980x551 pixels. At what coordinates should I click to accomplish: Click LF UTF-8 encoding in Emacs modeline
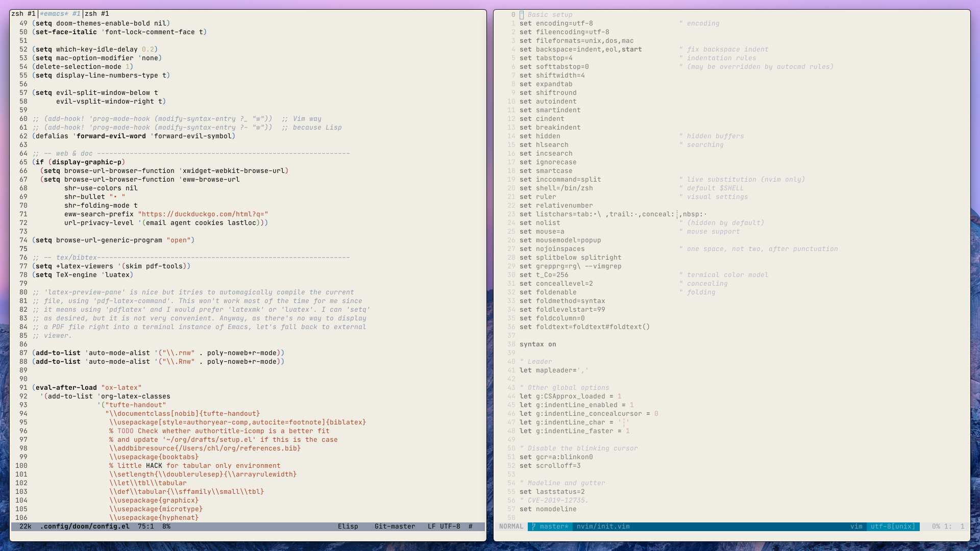click(x=444, y=527)
